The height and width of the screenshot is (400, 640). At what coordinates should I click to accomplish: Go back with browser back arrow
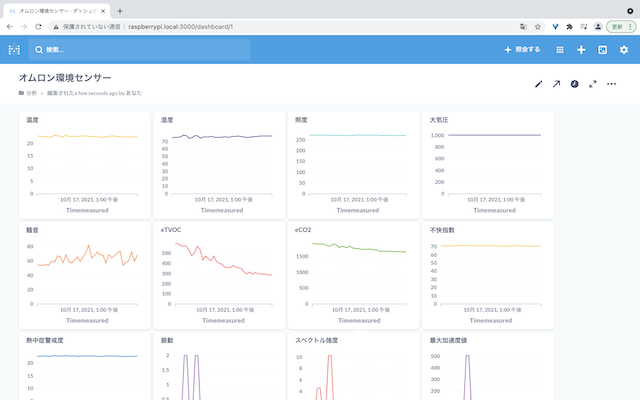click(x=10, y=27)
